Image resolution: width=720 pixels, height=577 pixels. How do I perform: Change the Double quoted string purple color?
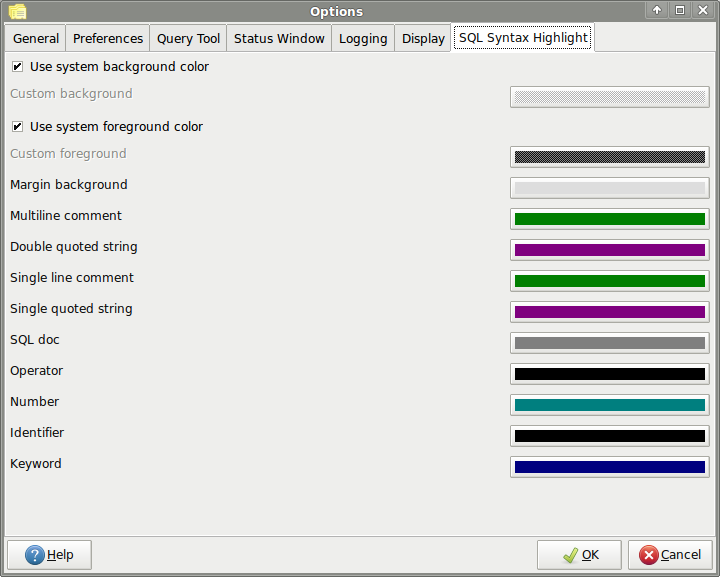click(609, 250)
